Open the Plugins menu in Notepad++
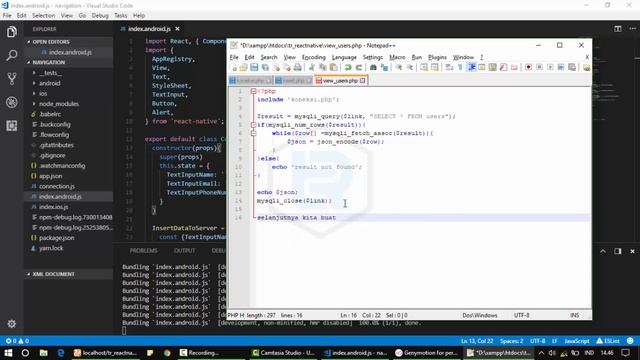 [x=437, y=57]
